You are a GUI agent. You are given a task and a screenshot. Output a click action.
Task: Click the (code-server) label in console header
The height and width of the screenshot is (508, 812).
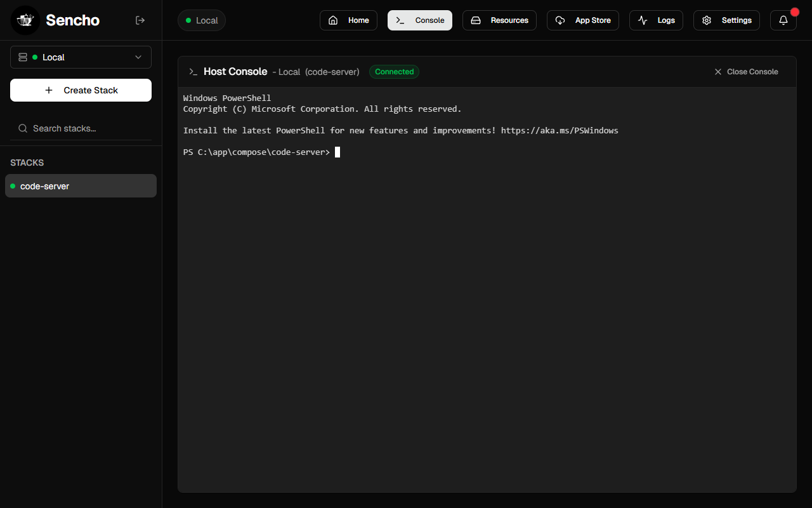point(332,72)
